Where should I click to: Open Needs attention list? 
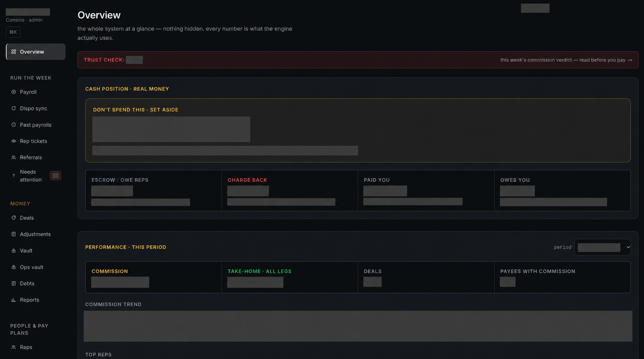click(x=36, y=176)
